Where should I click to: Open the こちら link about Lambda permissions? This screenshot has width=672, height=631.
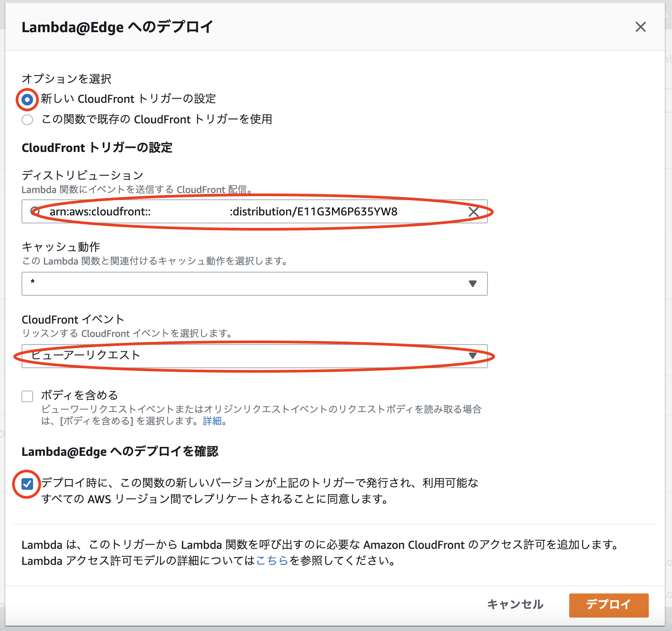[x=272, y=561]
